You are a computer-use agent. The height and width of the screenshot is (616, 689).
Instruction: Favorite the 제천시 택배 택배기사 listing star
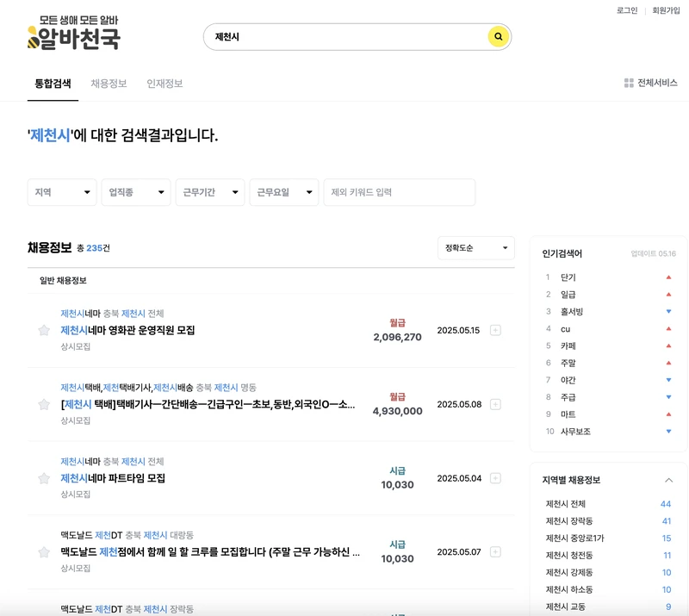tap(44, 404)
